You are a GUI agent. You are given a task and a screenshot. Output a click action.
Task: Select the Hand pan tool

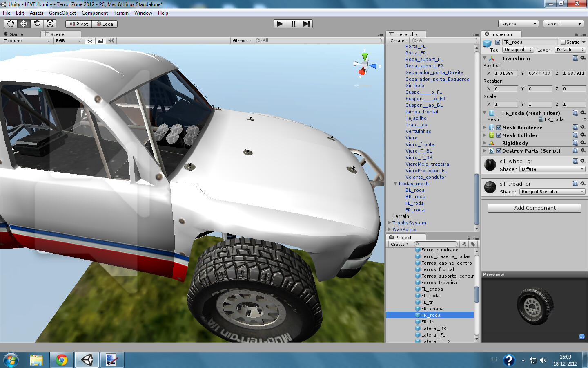coord(11,23)
